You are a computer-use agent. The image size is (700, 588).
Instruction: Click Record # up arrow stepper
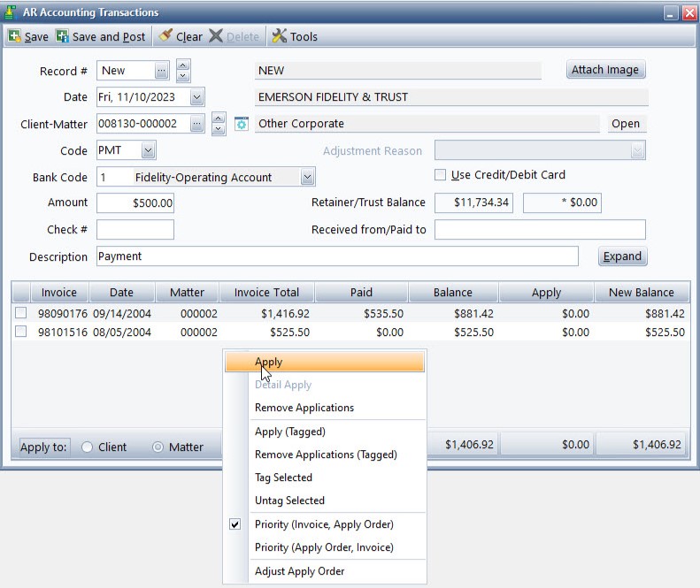click(x=183, y=65)
